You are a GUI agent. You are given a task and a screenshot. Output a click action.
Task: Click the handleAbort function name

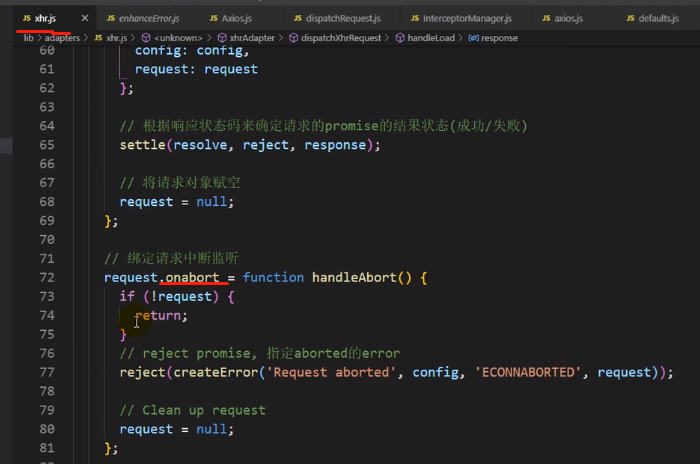[x=354, y=278]
